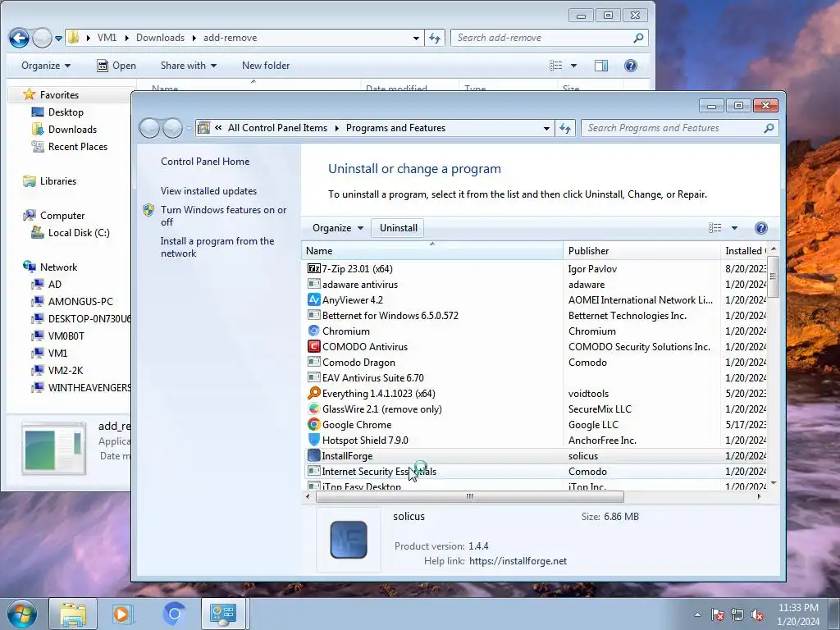Select VM2-2K network computer
Viewport: 840px width, 630px height.
pos(66,370)
